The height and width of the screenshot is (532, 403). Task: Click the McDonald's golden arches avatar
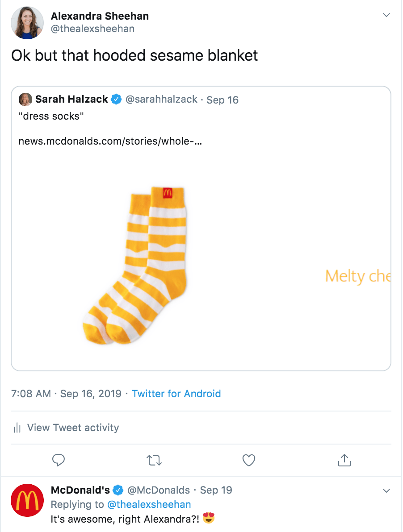pos(27,500)
